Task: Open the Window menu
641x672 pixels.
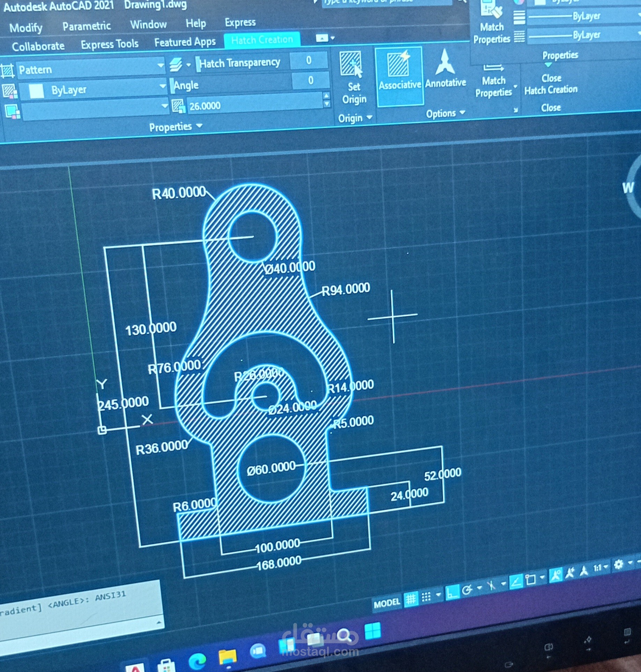Action: (x=148, y=24)
